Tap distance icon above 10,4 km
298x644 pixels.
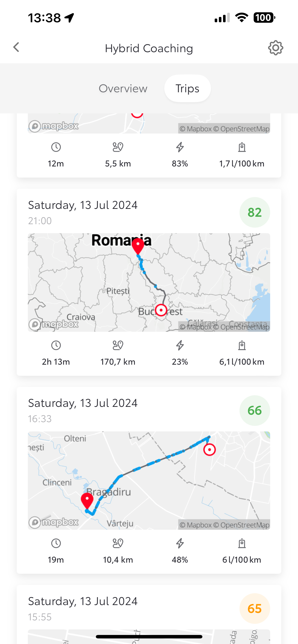[118, 543]
